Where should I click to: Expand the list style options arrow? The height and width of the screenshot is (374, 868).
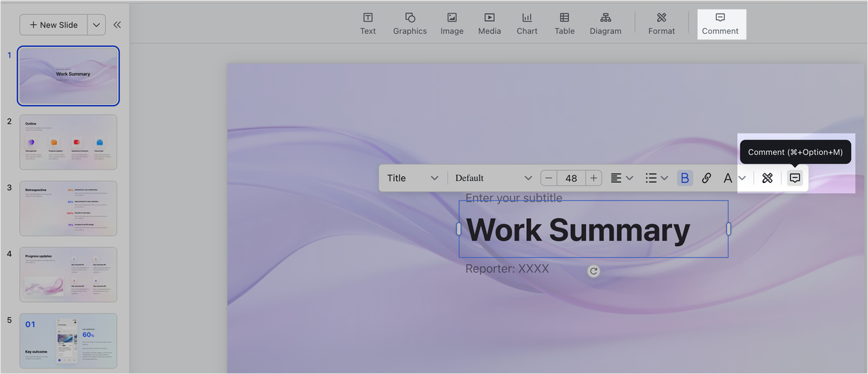(665, 178)
